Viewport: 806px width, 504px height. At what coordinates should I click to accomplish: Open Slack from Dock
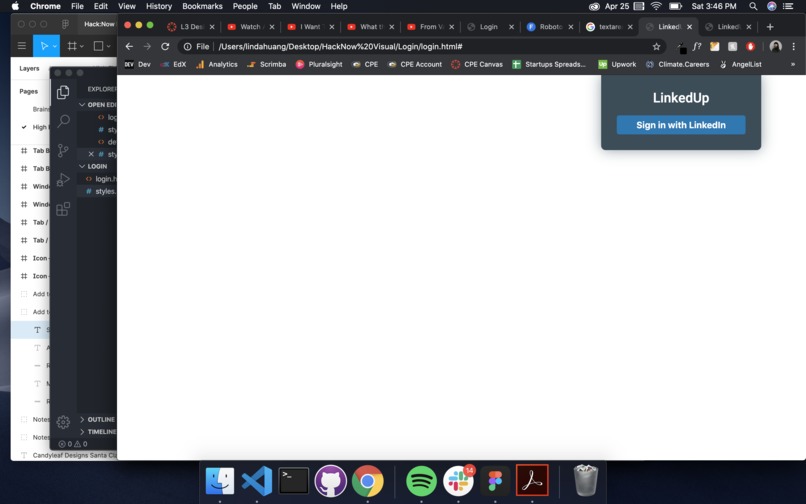click(x=458, y=481)
